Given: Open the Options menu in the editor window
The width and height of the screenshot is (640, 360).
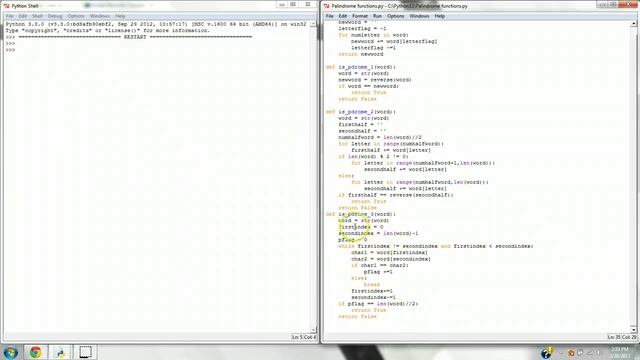Looking at the screenshot, I should point(396,16).
